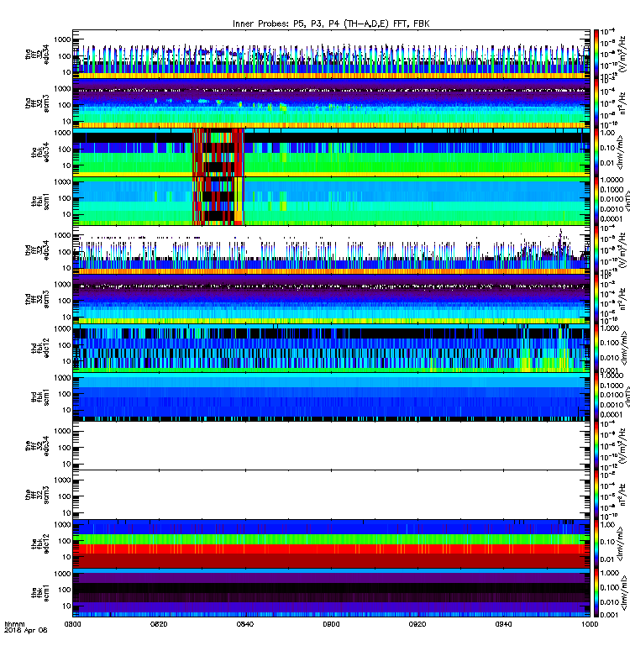Pick the color bar beside thd fbk edc12 panel
Viewport: 630px width, 672px height.
coord(596,348)
